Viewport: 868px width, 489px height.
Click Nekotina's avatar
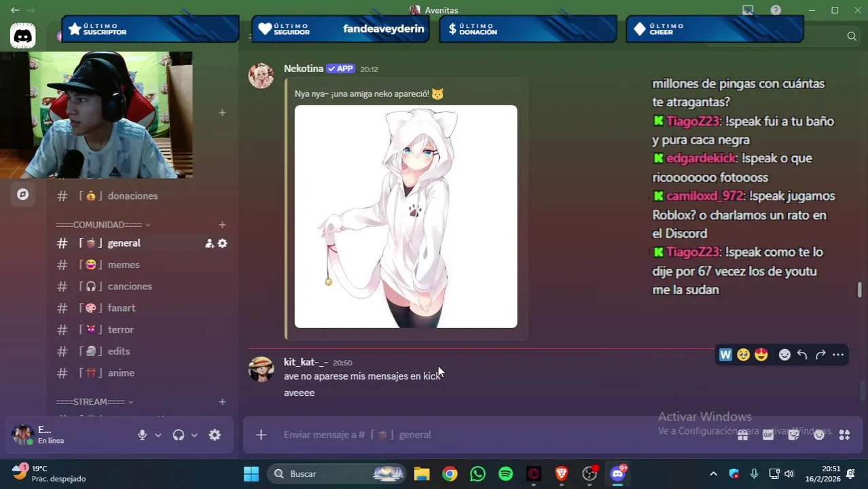coord(261,76)
